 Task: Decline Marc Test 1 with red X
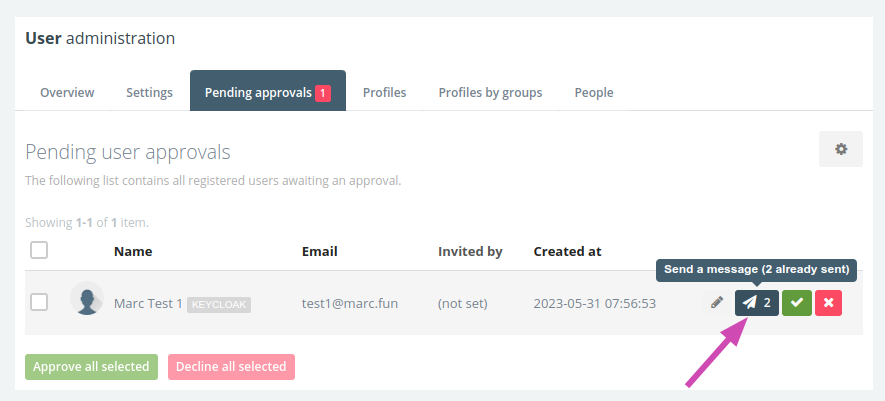click(828, 303)
